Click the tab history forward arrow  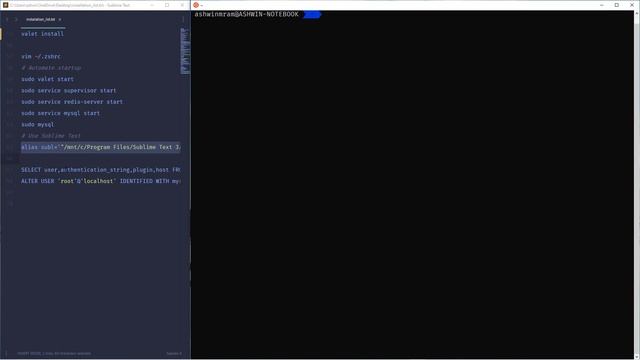(16, 19)
